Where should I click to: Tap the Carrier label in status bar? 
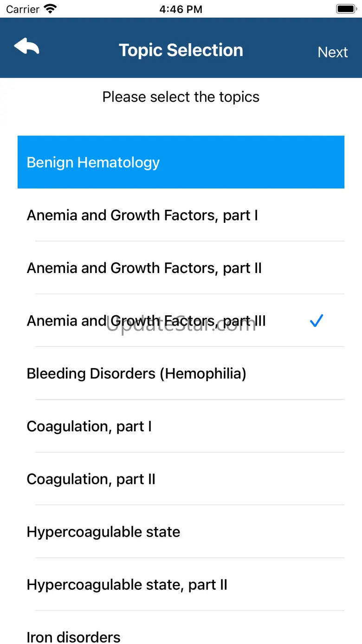click(x=23, y=9)
